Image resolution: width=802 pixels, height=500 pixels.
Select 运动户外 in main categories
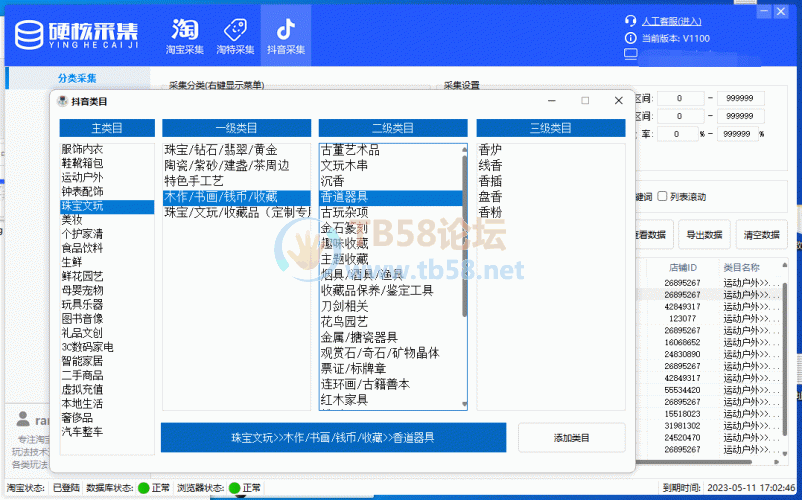(x=82, y=177)
